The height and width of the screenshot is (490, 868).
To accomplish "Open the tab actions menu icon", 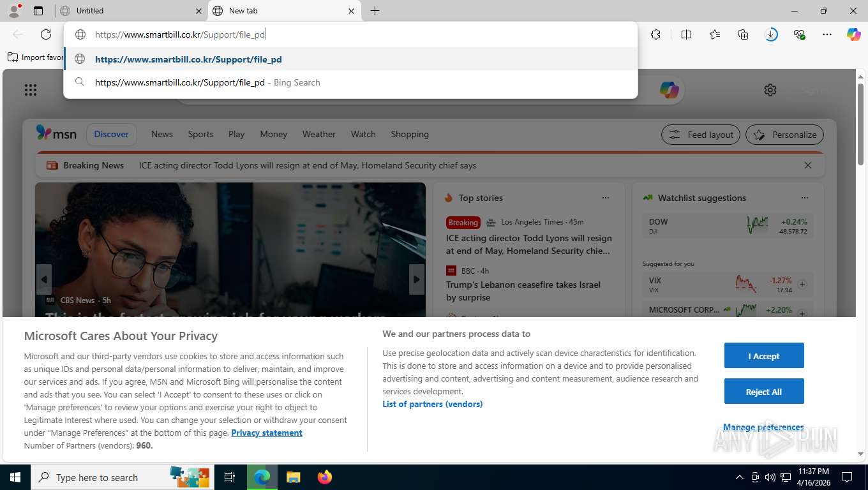I will coord(38,11).
